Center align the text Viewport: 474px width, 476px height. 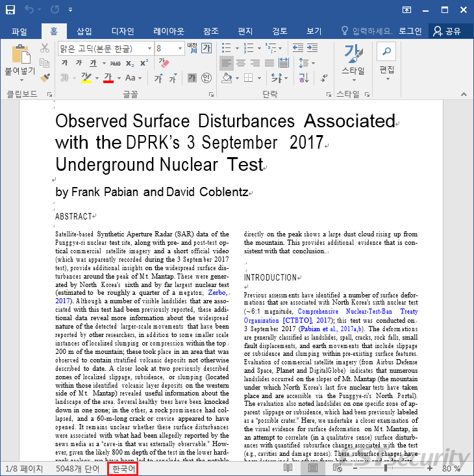pyautogui.click(x=241, y=63)
